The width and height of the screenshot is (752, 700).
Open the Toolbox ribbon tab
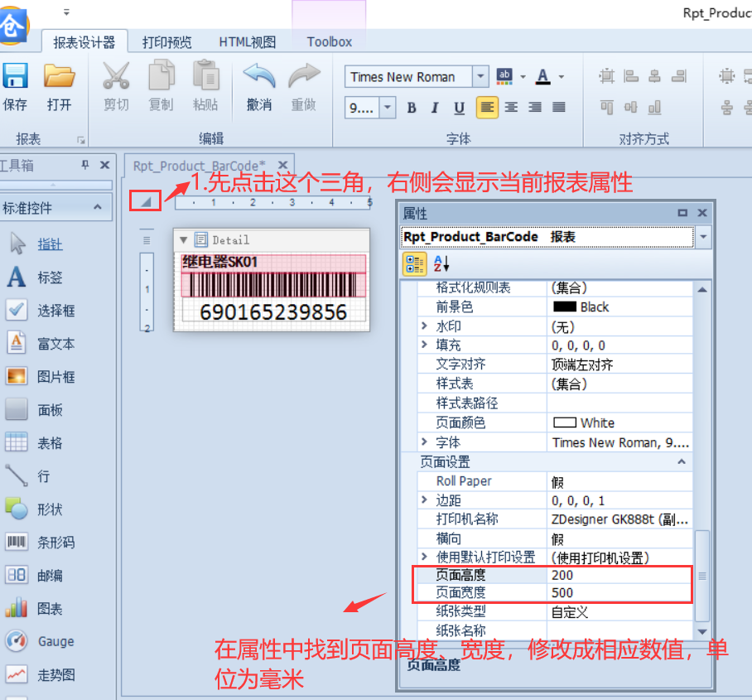(x=330, y=42)
